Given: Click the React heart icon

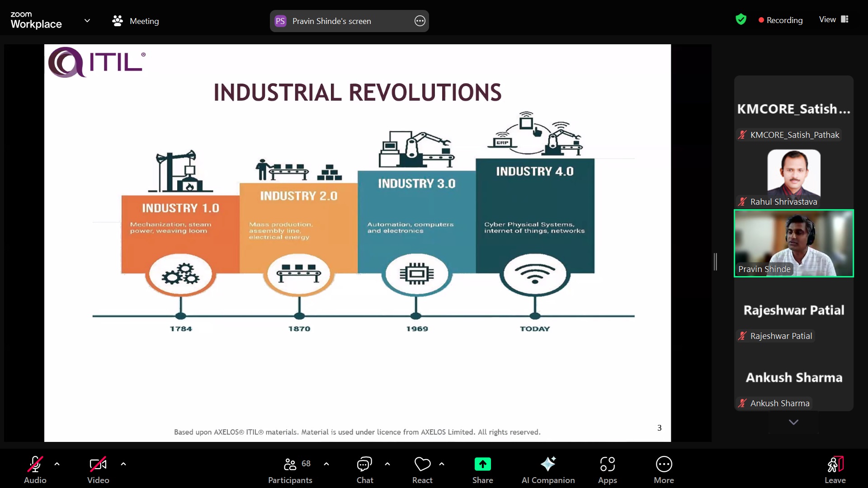Looking at the screenshot, I should [422, 465].
